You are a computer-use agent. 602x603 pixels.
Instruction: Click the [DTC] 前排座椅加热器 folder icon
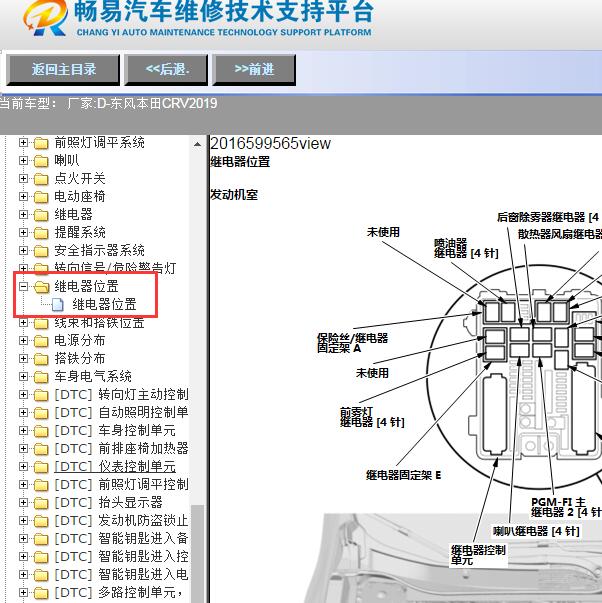coord(41,449)
